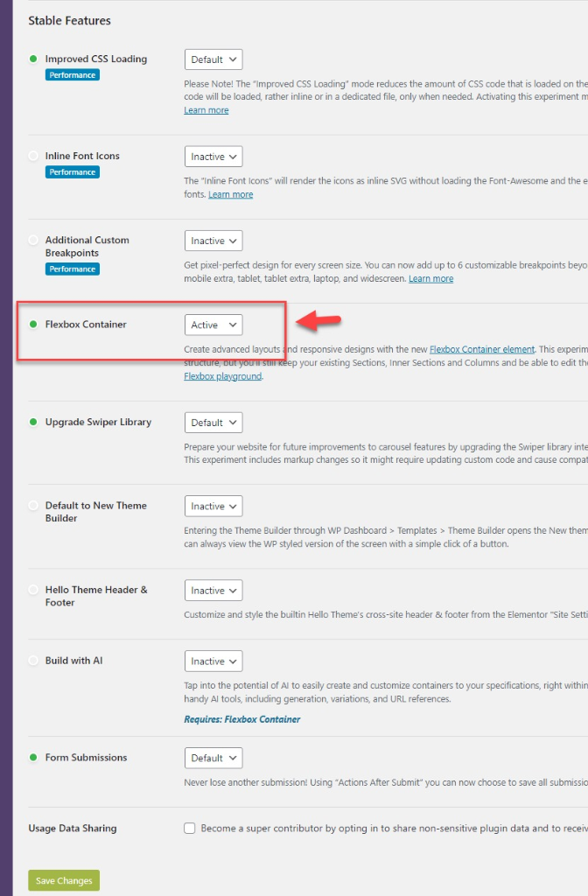The width and height of the screenshot is (588, 896).
Task: Open the Flexbox playground link
Action: pos(223,376)
